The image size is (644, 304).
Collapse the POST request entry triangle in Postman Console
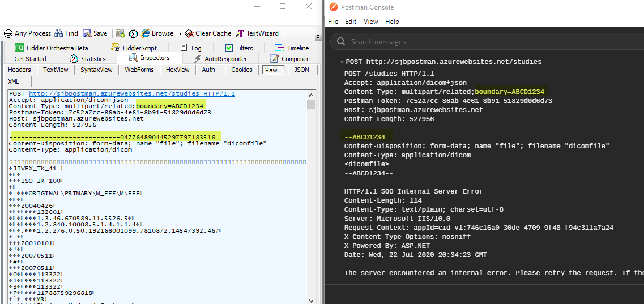tap(342, 62)
